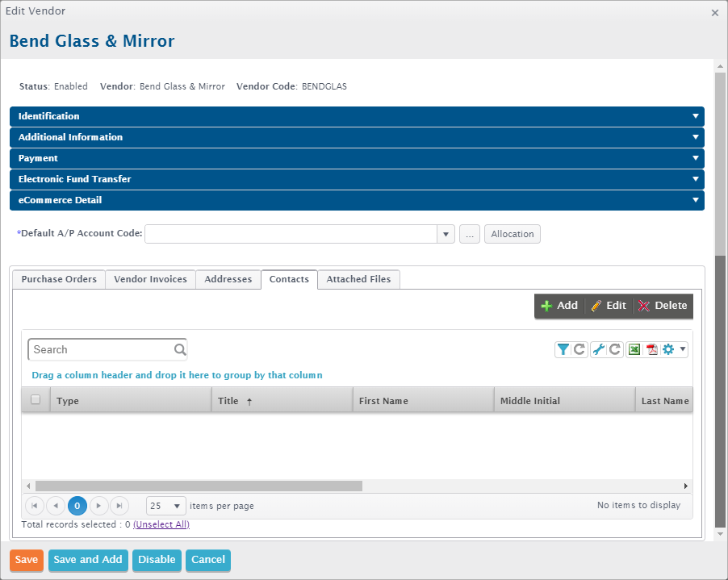Click the filter funnel icon
Screen dimensions: 728x580
point(563,349)
